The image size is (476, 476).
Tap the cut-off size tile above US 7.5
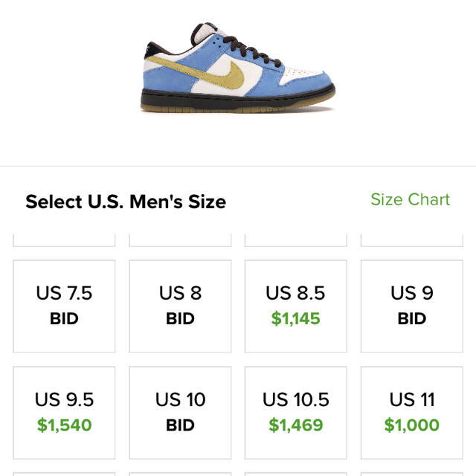[x=64, y=240]
